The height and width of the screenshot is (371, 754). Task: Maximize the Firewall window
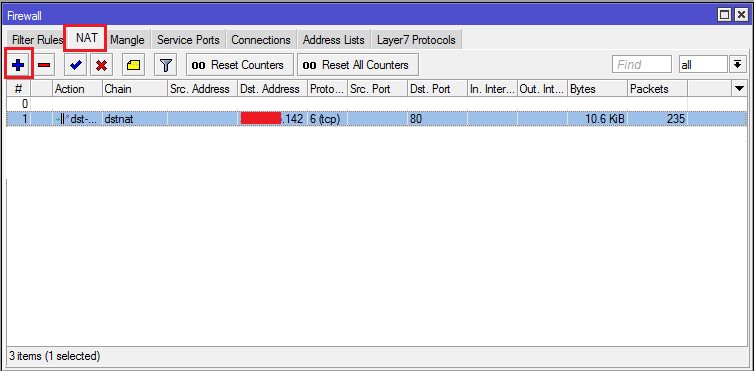coord(725,15)
